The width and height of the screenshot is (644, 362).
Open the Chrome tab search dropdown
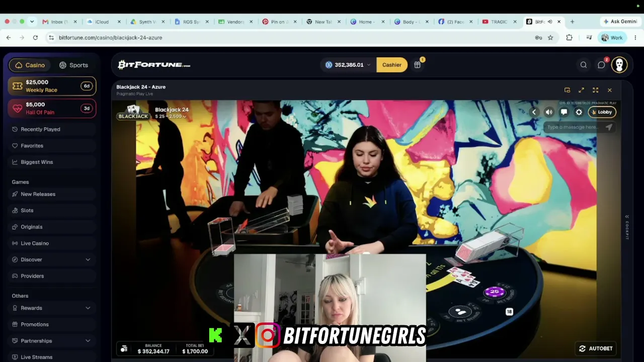(32, 22)
